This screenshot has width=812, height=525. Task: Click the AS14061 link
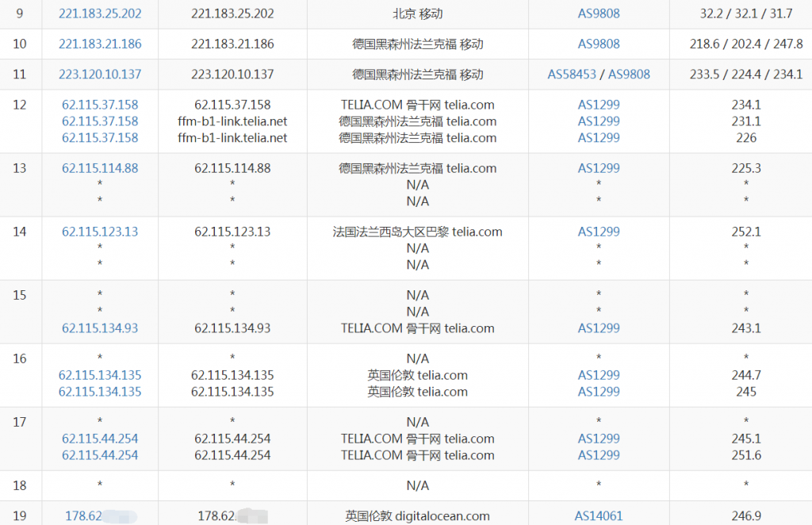point(599,516)
